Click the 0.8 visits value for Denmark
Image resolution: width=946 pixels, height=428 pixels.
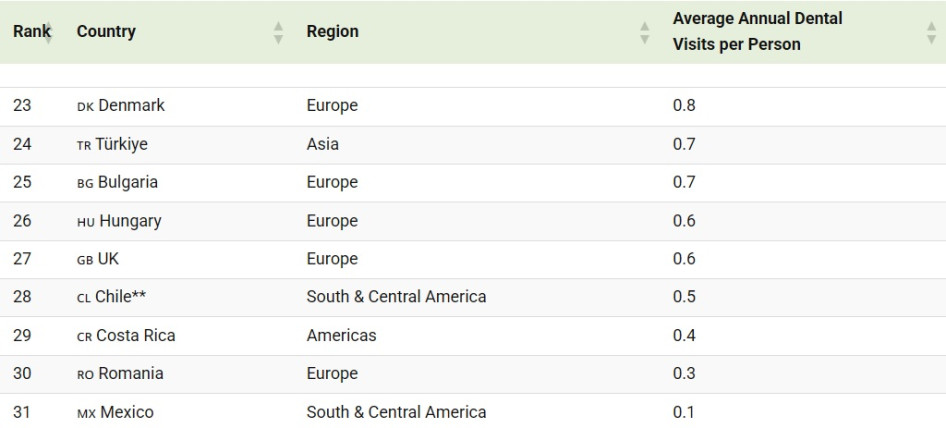(x=684, y=105)
